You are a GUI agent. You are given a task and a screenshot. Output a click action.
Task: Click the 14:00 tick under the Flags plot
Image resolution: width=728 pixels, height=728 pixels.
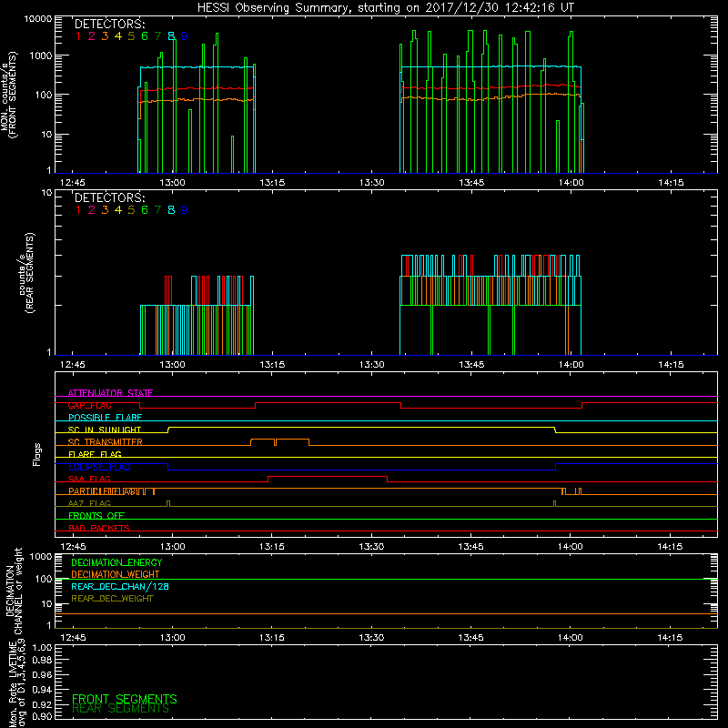[571, 547]
